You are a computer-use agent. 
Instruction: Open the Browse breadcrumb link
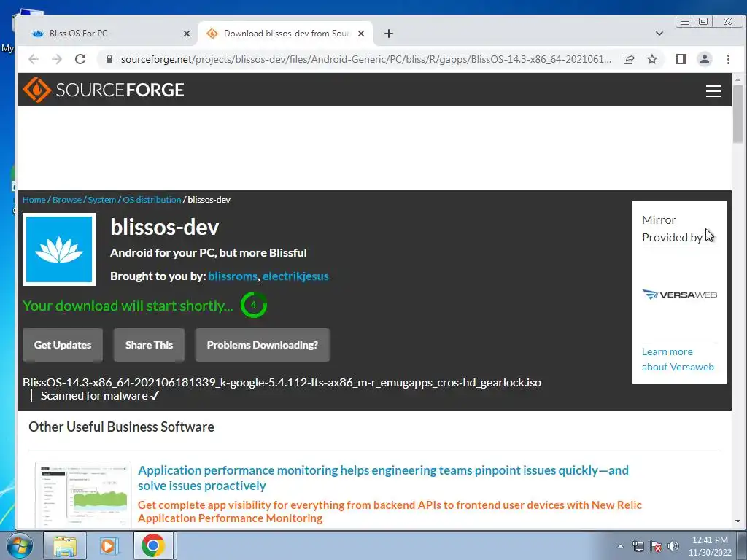pyautogui.click(x=66, y=200)
